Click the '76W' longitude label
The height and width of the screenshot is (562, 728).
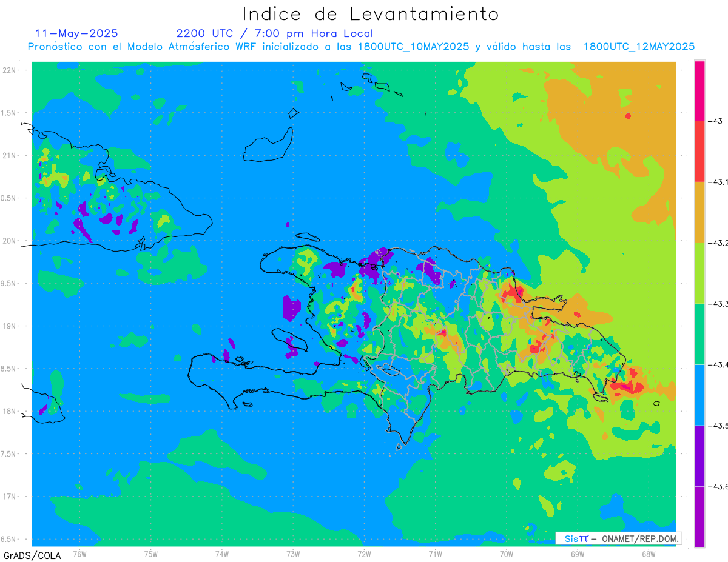point(79,554)
